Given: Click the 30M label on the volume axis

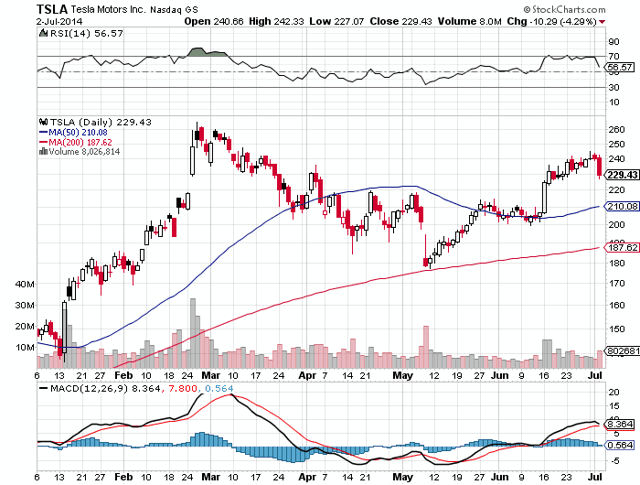Looking at the screenshot, I should pos(25,305).
